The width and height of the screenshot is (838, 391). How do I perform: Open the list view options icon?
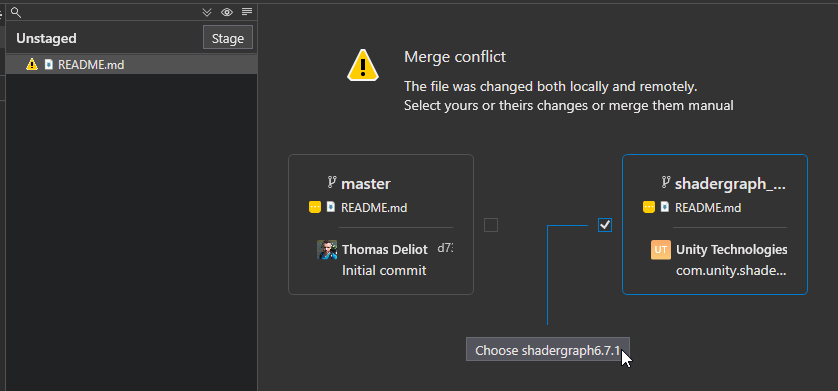tap(246, 12)
